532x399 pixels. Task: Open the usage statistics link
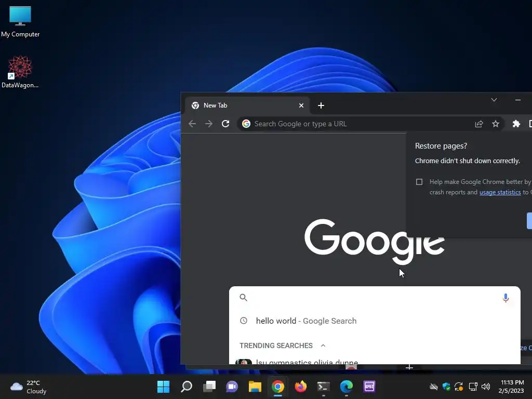coord(500,192)
